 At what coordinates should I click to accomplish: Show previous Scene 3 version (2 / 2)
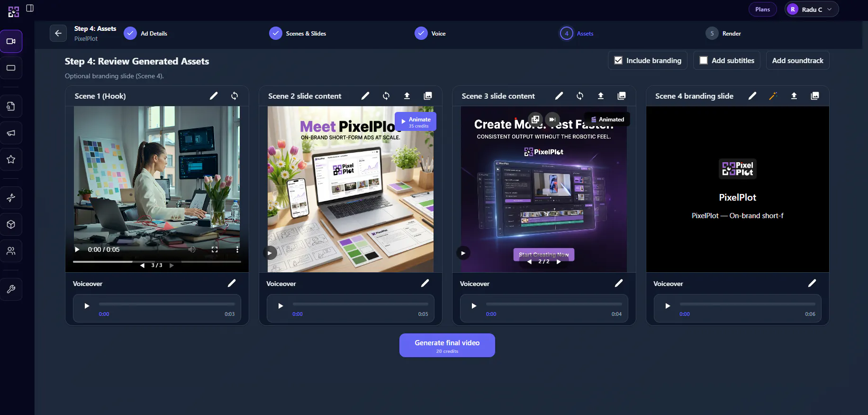529,261
